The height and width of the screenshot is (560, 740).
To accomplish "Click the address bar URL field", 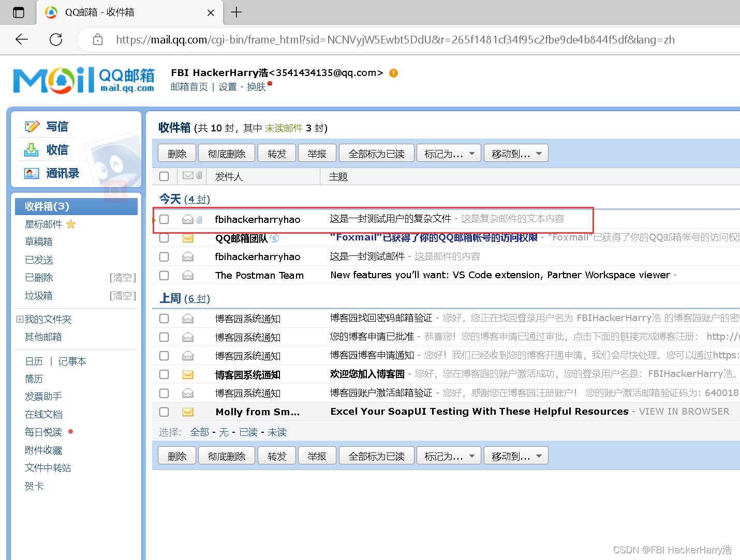I will [x=395, y=39].
